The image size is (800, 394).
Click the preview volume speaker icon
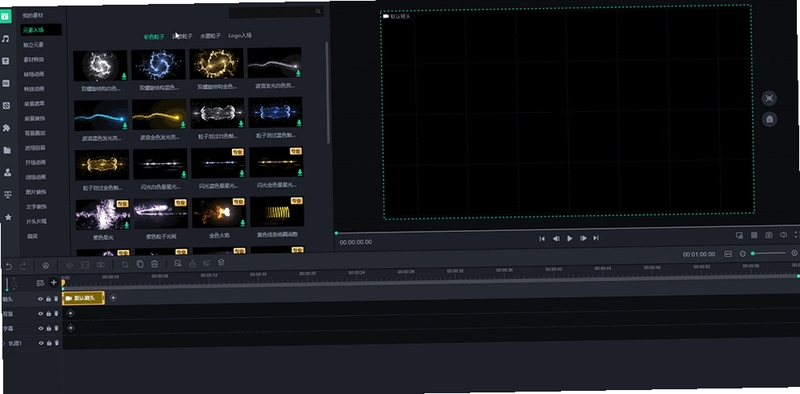click(784, 235)
